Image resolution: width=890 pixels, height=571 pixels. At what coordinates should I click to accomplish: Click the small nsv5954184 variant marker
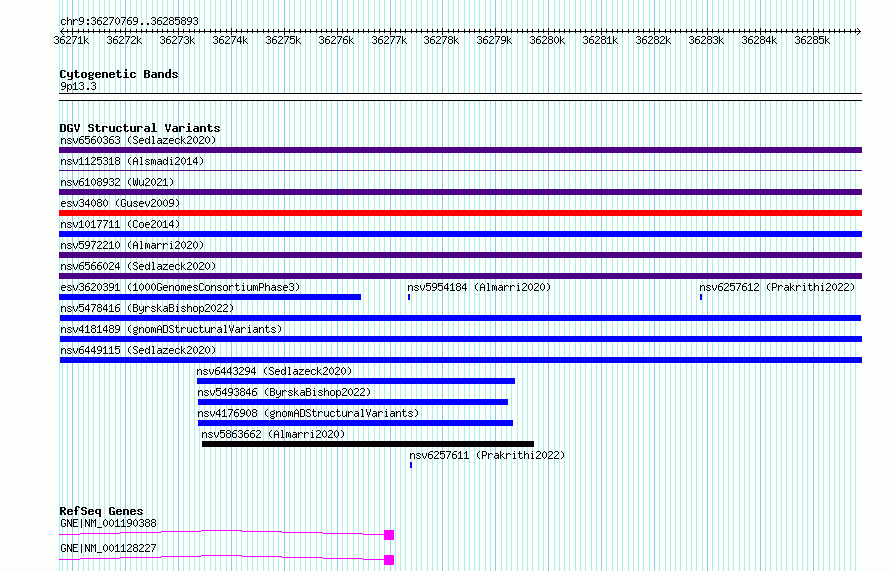pos(409,297)
